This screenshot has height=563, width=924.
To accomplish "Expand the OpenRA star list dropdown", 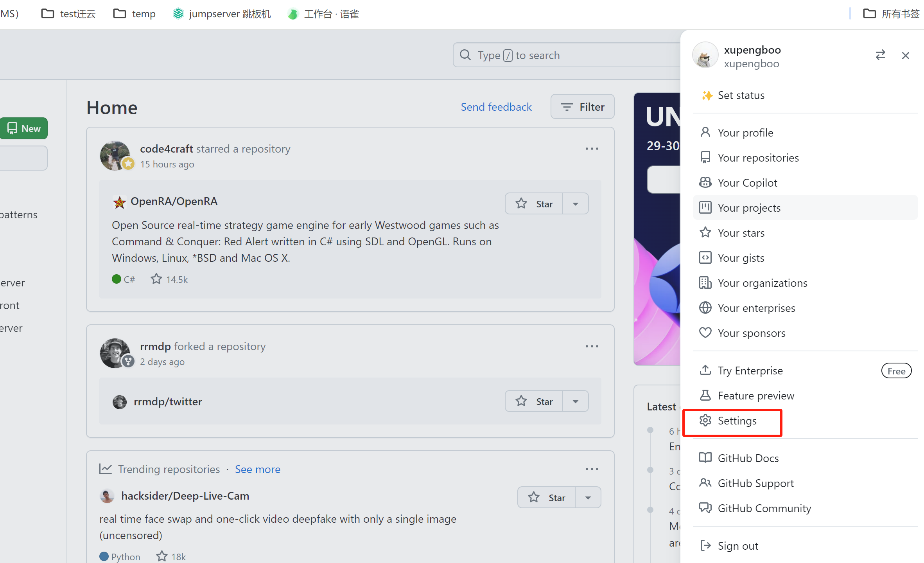I will point(576,204).
